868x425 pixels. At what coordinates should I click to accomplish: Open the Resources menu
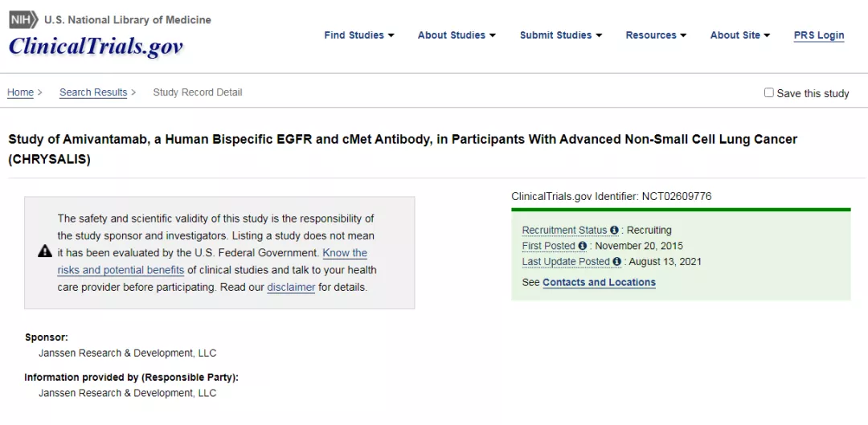(656, 35)
